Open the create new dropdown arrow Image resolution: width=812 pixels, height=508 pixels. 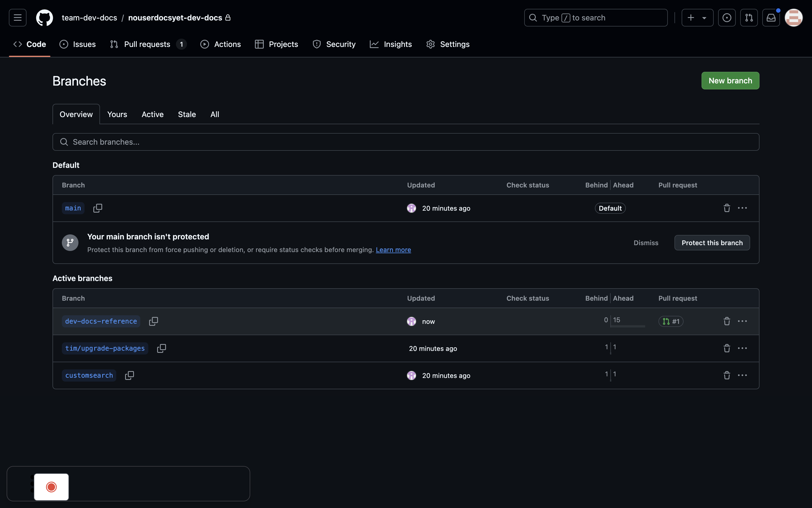point(704,17)
